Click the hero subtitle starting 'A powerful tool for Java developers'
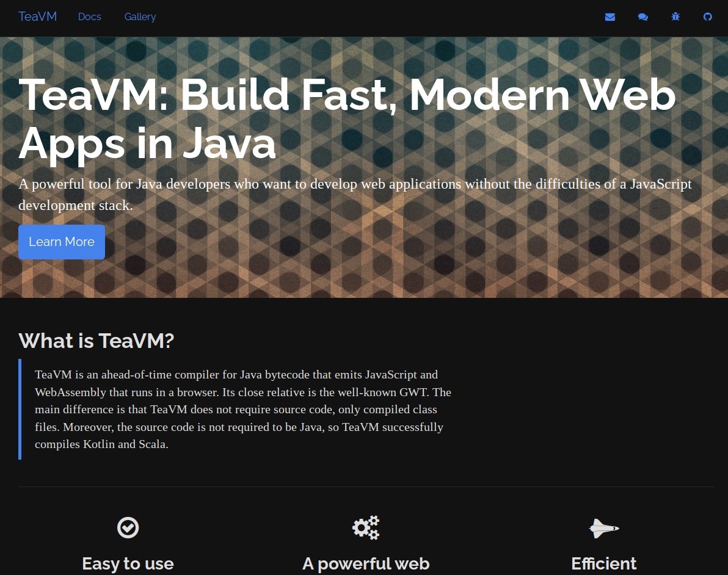The width and height of the screenshot is (728, 575). click(355, 195)
